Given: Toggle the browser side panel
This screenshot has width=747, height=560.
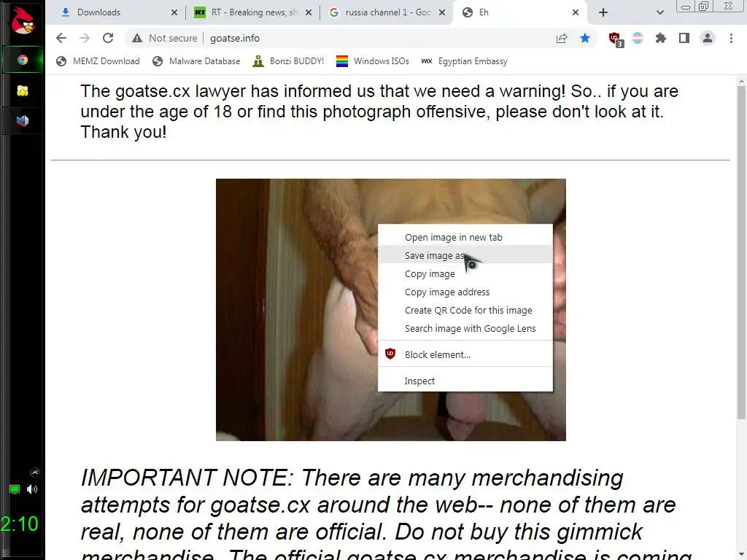Looking at the screenshot, I should click(x=684, y=38).
